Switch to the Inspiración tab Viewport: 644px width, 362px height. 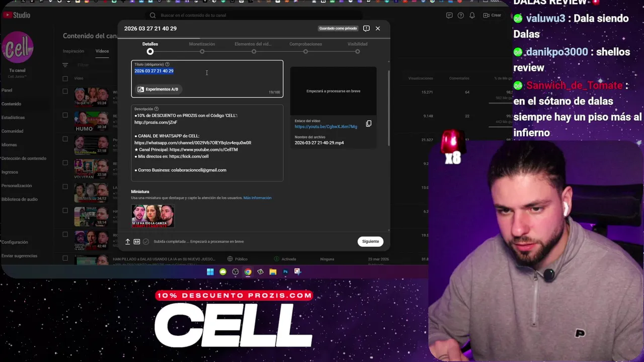(x=73, y=51)
